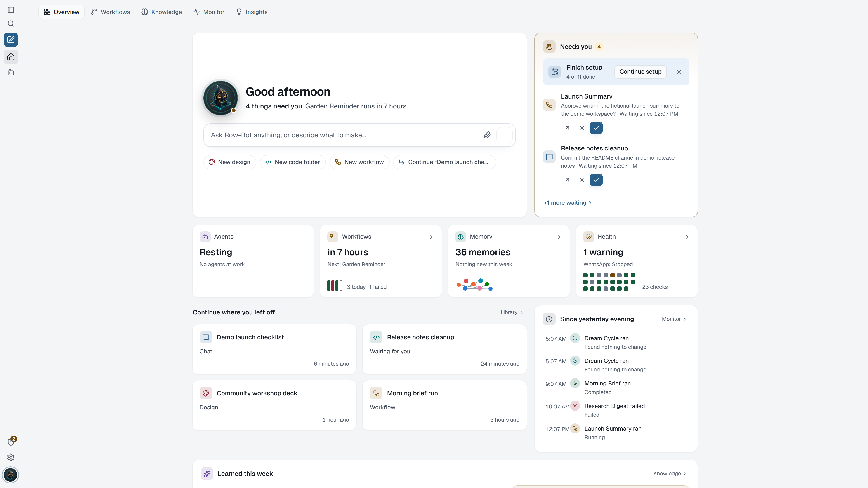Image resolution: width=868 pixels, height=488 pixels.
Task: Expand the +1 more waiting list
Action: tap(567, 203)
